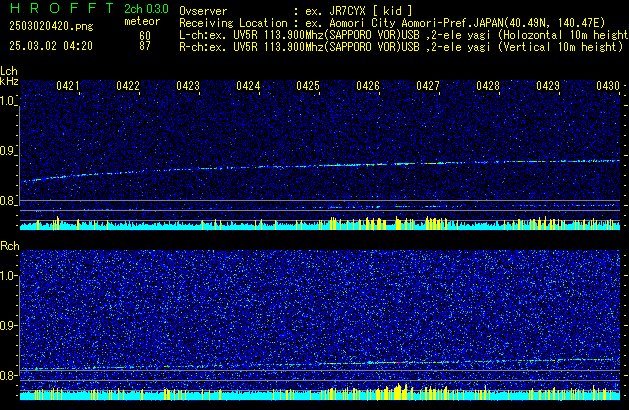Image resolution: width=629 pixels, height=410 pixels.
Task: Click the 0.9 label on Rch axis
Action: click(x=9, y=325)
